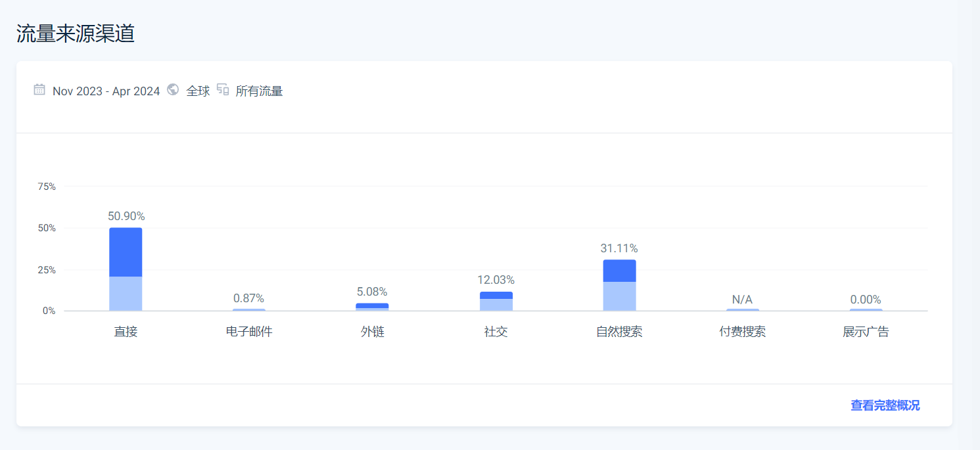
Task: Click the 12.03% value label
Action: (x=496, y=280)
